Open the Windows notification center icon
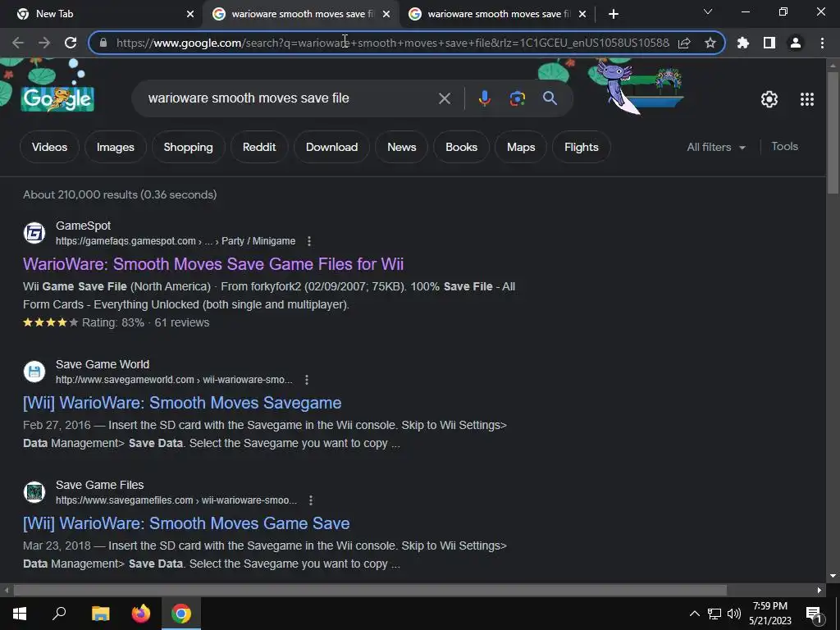The height and width of the screenshot is (630, 840). pyautogui.click(x=815, y=614)
